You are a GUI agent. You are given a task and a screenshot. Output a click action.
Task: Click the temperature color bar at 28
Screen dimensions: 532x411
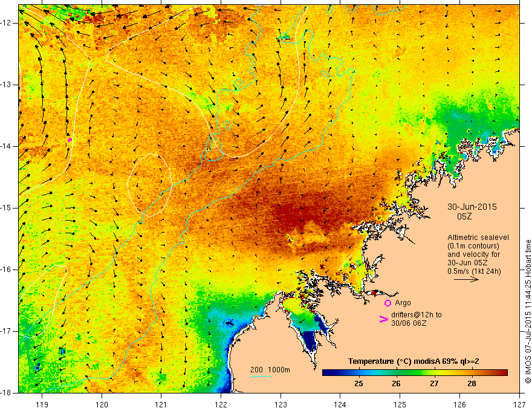[x=472, y=373]
